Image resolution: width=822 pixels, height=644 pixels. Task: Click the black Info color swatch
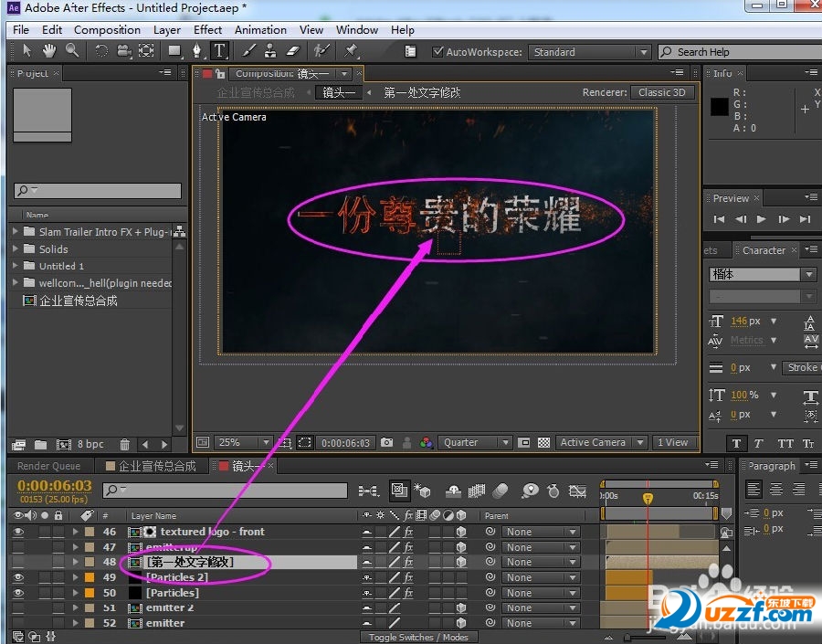click(720, 107)
